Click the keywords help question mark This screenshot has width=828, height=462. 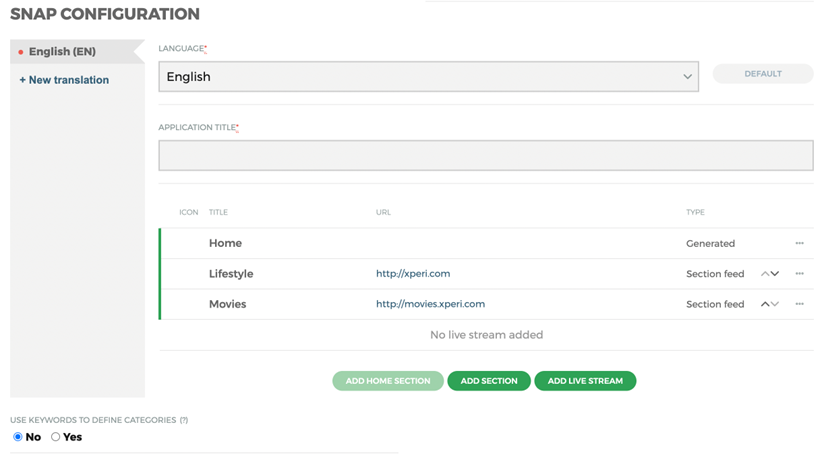click(x=184, y=420)
